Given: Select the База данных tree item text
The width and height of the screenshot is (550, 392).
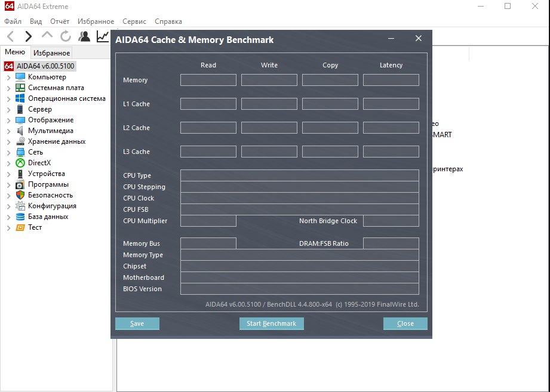Looking at the screenshot, I should pyautogui.click(x=48, y=217).
